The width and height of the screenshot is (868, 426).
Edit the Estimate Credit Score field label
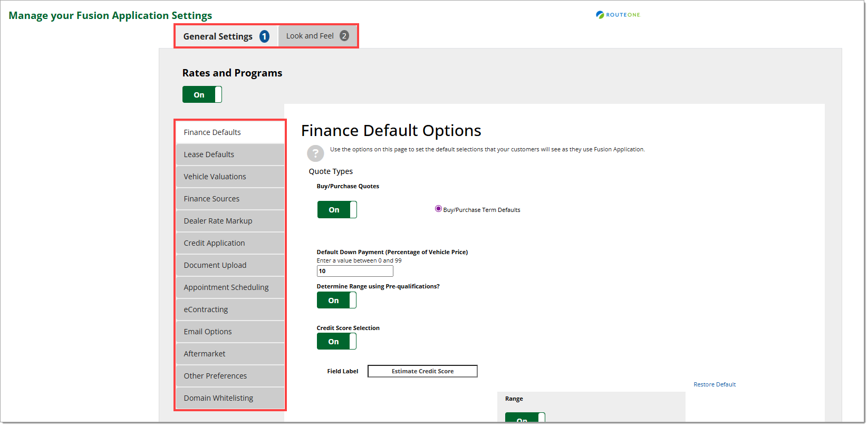coord(422,371)
